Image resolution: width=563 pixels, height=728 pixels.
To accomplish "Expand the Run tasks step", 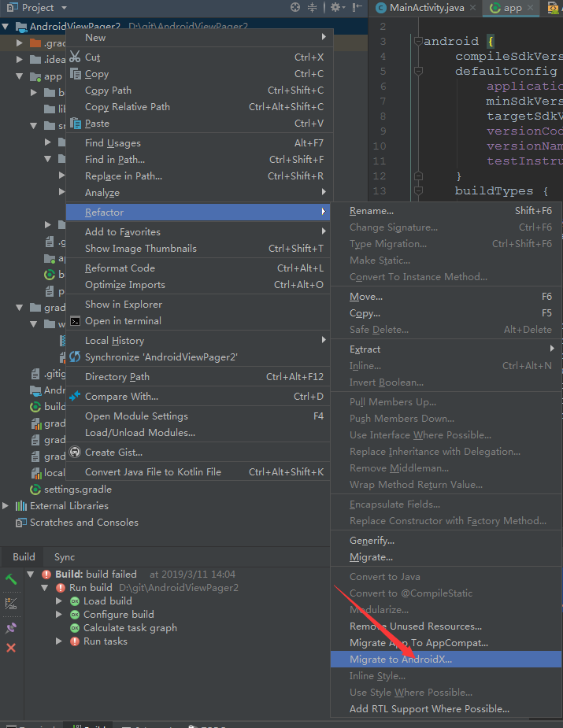I will 59,641.
